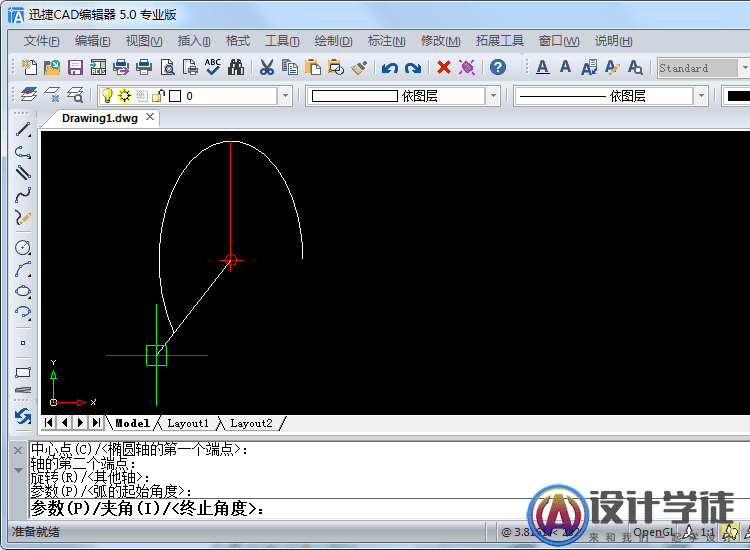
Task: Save the drawing with the floppy icon
Action: click(75, 67)
